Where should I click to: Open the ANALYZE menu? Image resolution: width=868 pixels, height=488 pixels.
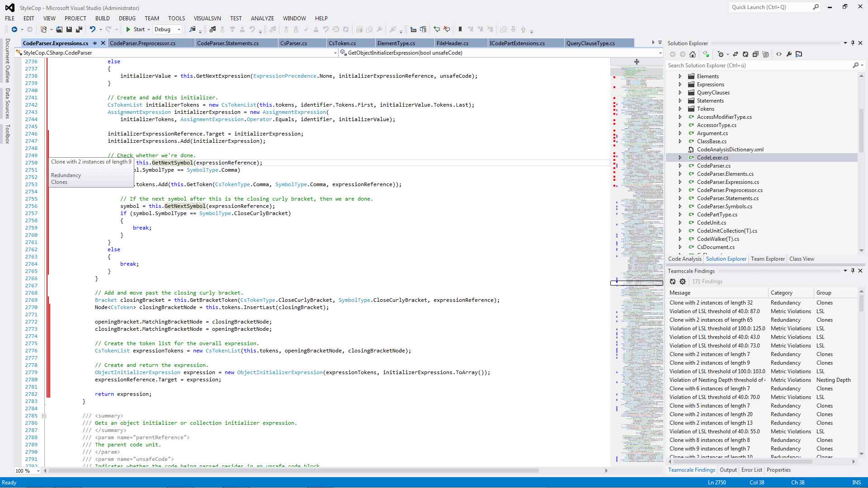(262, 19)
